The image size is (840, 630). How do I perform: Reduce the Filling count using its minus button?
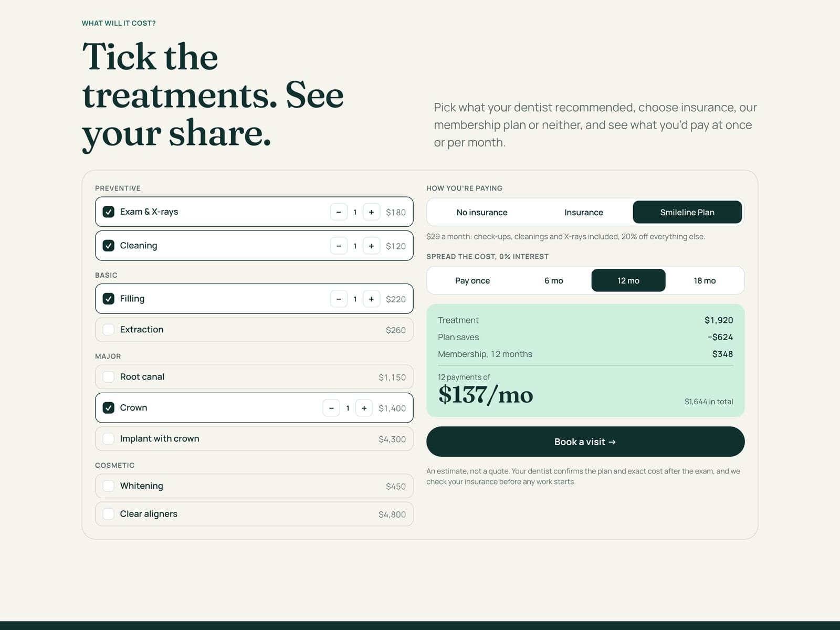pos(339,299)
